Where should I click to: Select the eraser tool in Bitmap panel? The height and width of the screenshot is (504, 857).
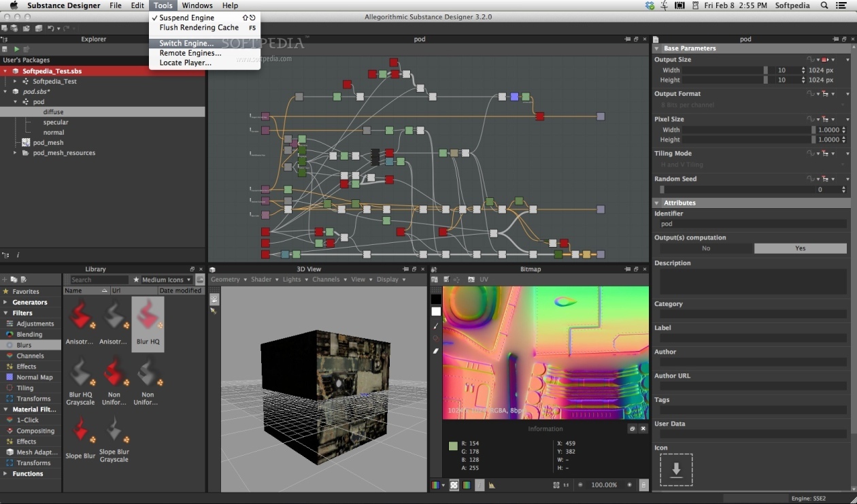[436, 351]
